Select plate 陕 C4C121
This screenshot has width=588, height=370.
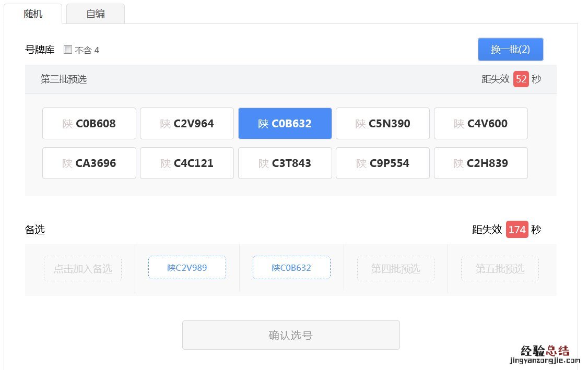[x=187, y=163]
